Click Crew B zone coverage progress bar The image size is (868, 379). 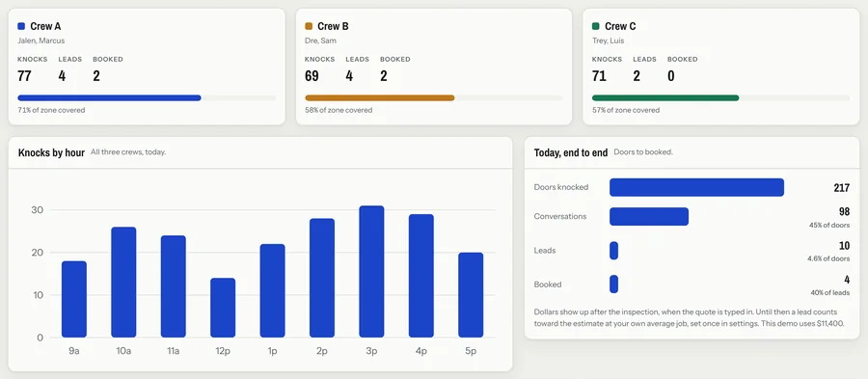[433, 98]
